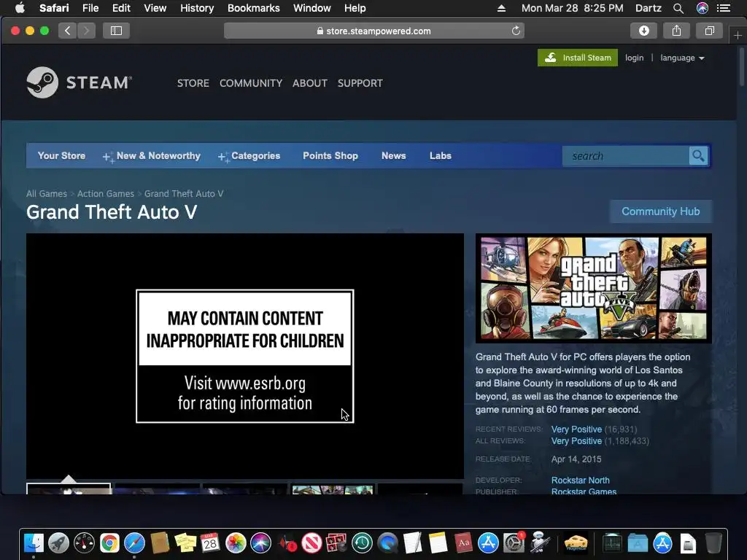
Task: Add a new Safari tab
Action: click(738, 35)
